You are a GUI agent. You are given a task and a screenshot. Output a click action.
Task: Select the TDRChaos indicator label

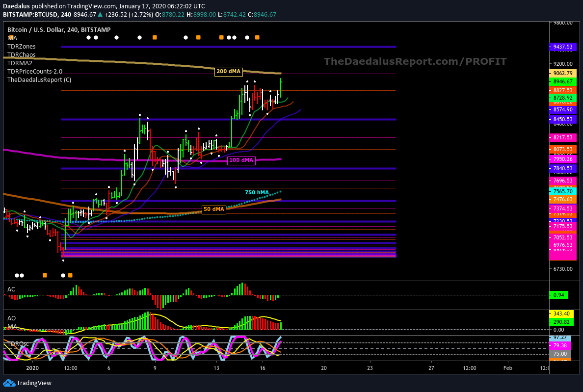coord(22,54)
